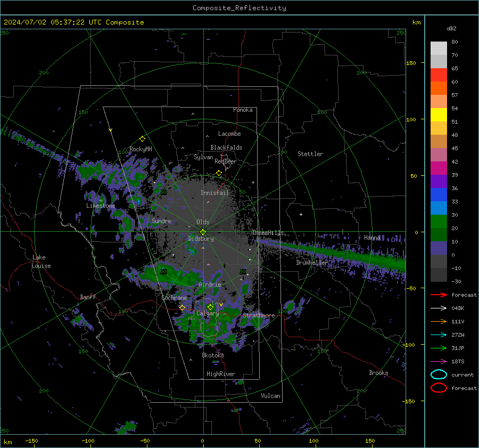
Task: Click the Composite_Reflectivity title
Action: 240,8
